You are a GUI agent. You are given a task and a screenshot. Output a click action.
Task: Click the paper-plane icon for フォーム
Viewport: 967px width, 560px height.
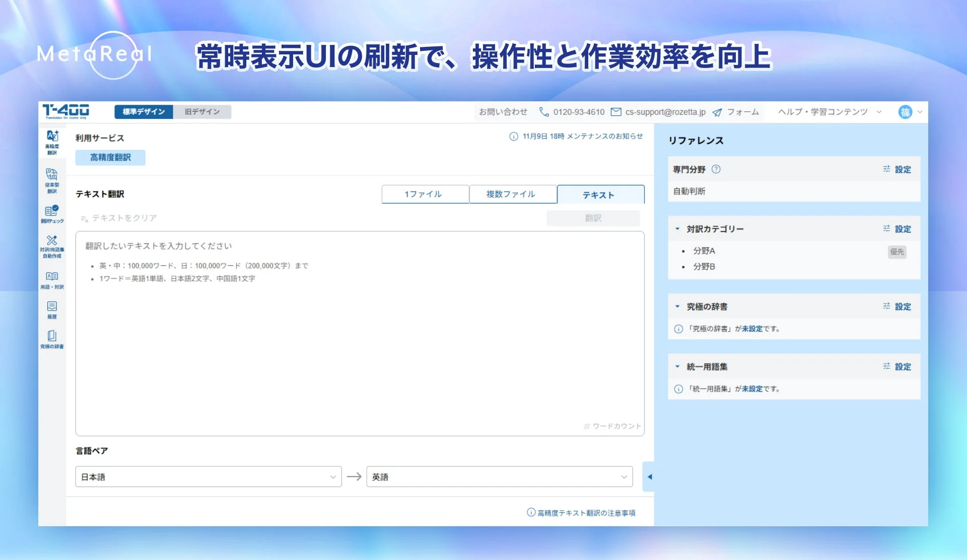[x=717, y=112]
